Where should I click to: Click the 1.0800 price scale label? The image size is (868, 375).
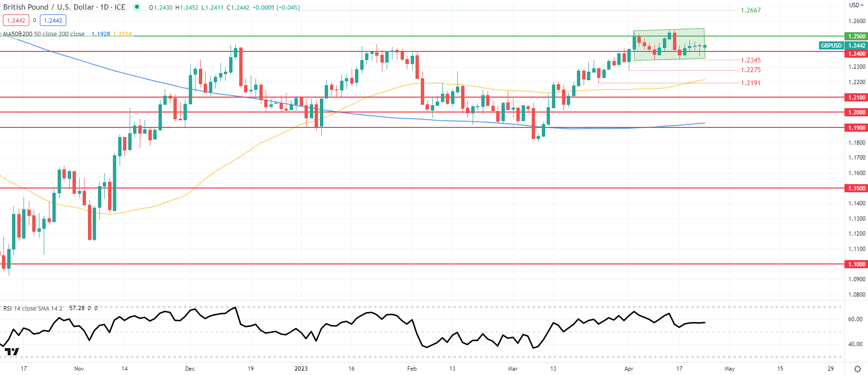click(x=857, y=294)
